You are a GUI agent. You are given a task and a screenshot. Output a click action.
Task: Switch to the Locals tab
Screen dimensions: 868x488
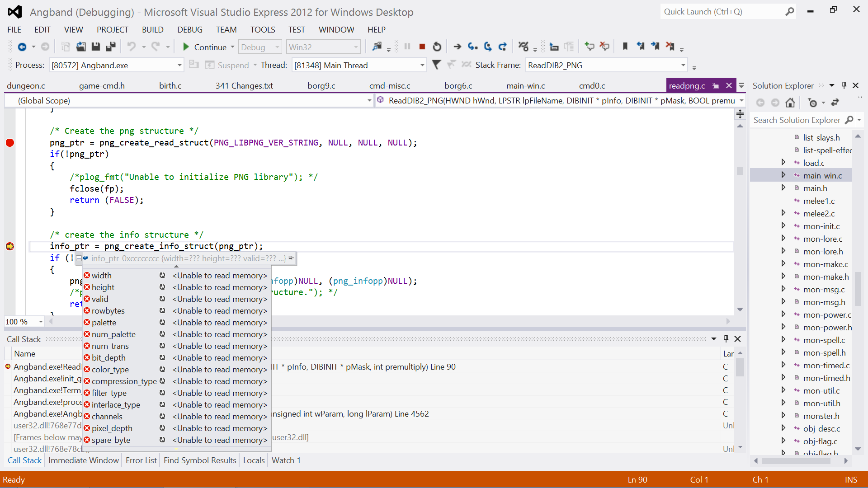coord(254,460)
